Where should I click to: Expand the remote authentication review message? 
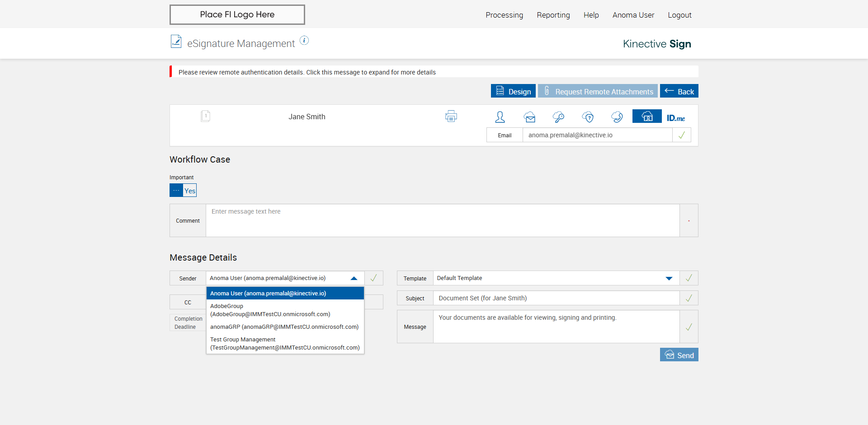coord(307,72)
